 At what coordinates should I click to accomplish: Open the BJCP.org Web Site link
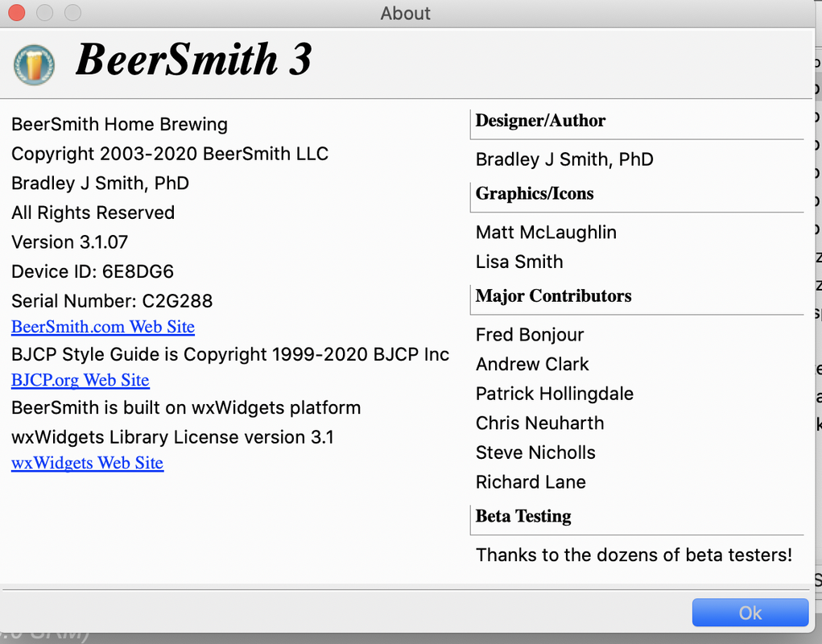tap(81, 380)
